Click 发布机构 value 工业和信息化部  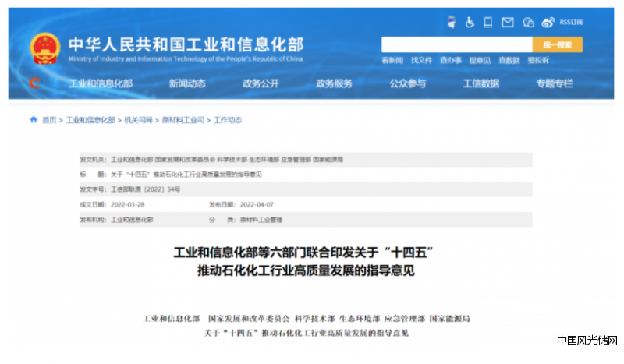pyautogui.click(x=132, y=220)
